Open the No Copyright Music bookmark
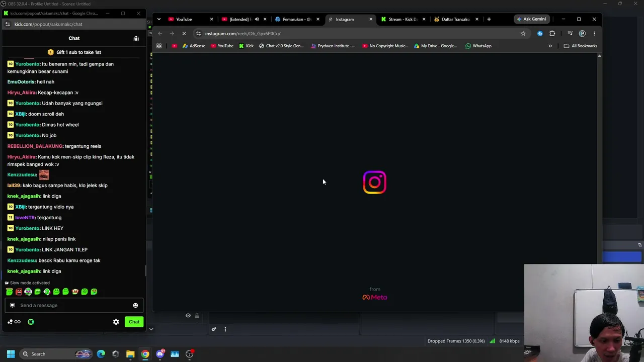 click(385, 46)
